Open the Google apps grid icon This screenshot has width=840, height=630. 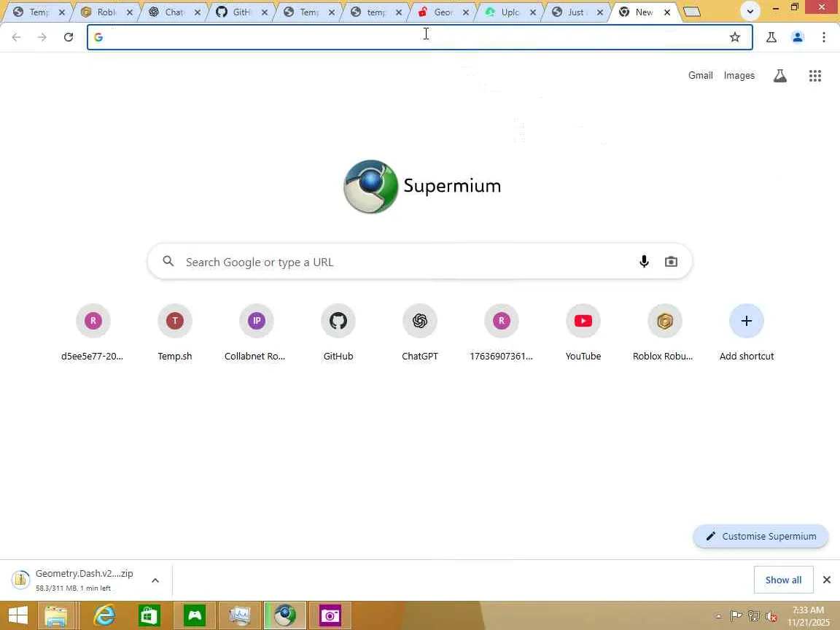coord(814,76)
